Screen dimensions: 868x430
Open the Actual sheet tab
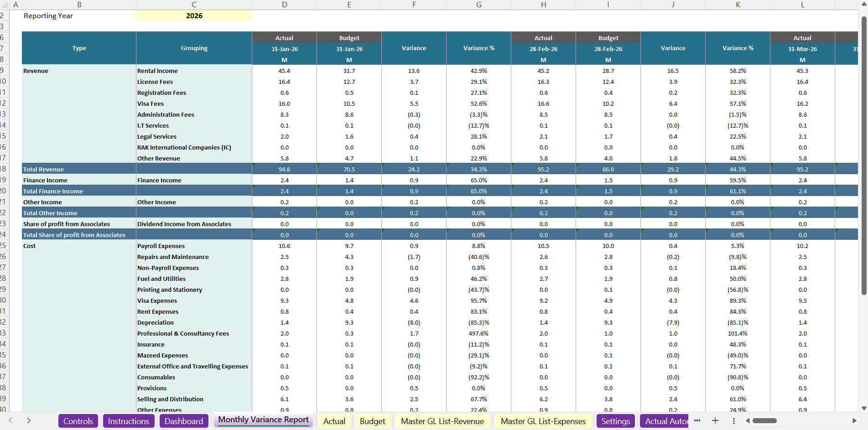(x=333, y=421)
